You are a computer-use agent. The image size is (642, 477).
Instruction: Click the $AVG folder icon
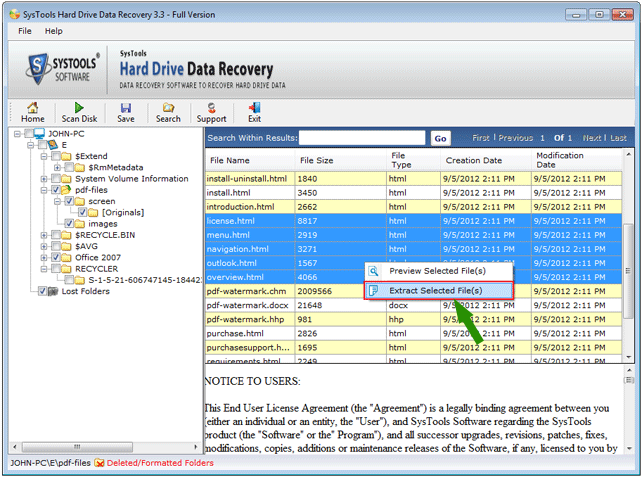[x=66, y=246]
